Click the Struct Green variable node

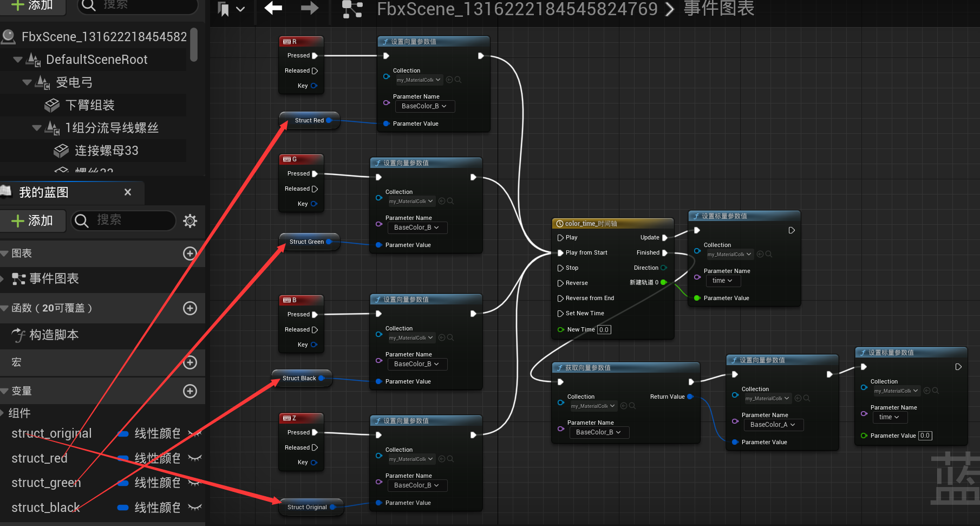click(309, 242)
